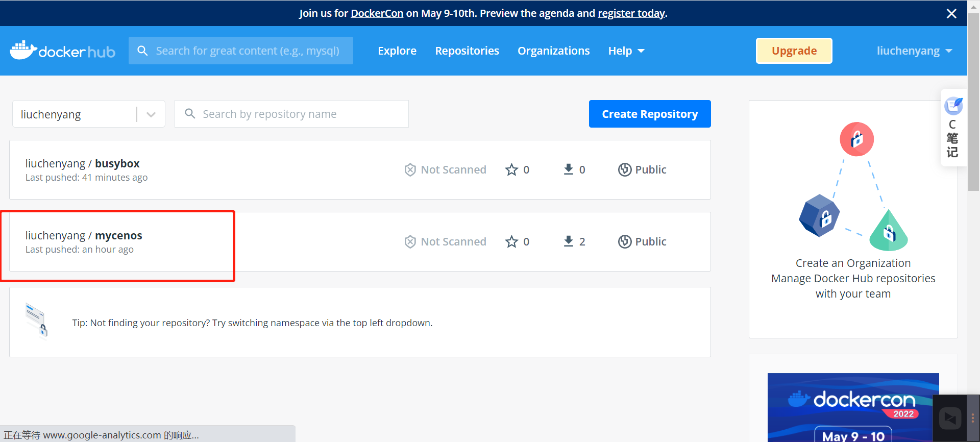Click the Create Repository button

649,114
